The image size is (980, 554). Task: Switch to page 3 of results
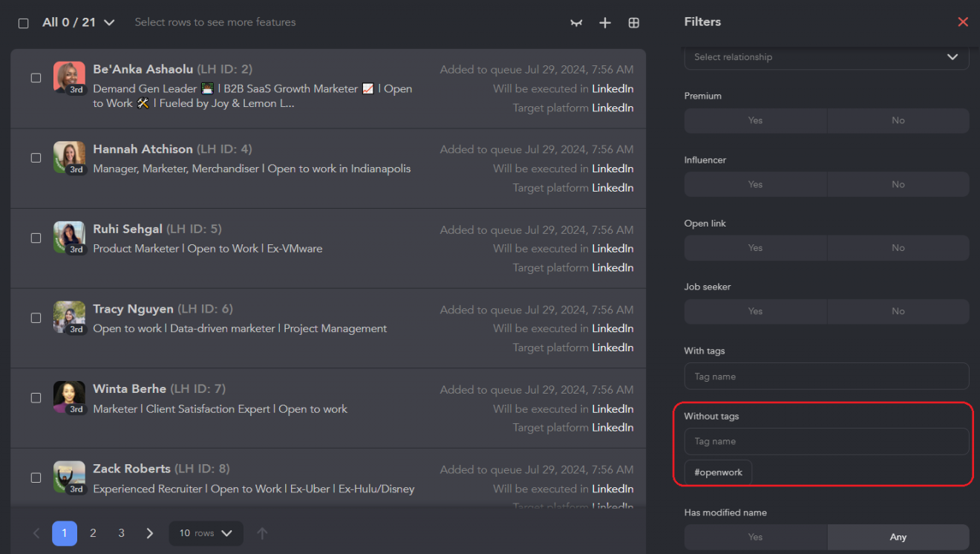(122, 533)
